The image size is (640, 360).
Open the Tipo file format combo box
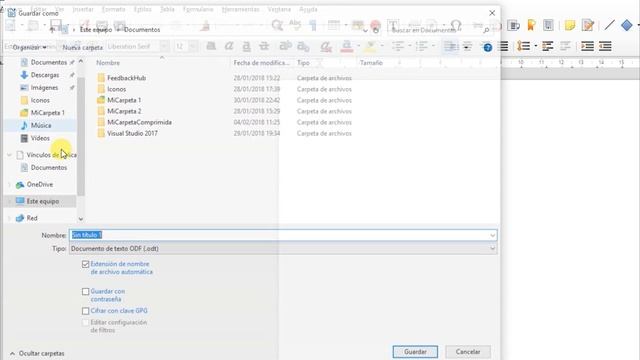click(x=283, y=249)
